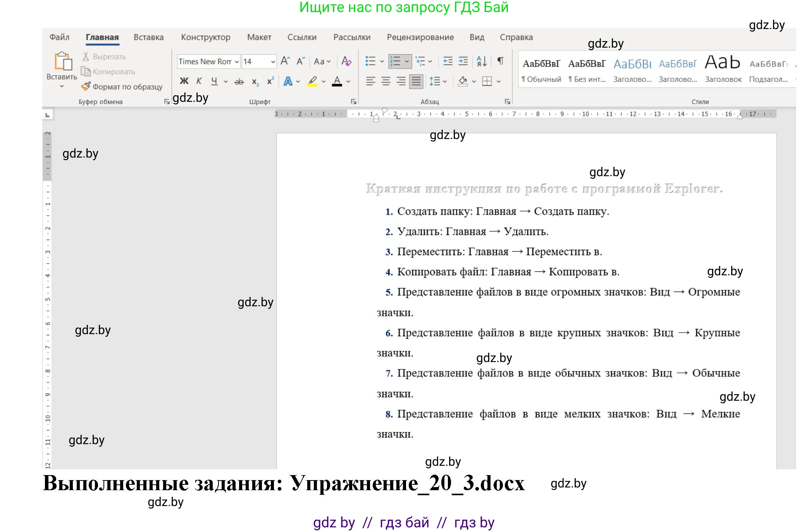Sort text with the A-Я sort icon
Image resolution: width=809 pixels, height=532 pixels.
(482, 61)
